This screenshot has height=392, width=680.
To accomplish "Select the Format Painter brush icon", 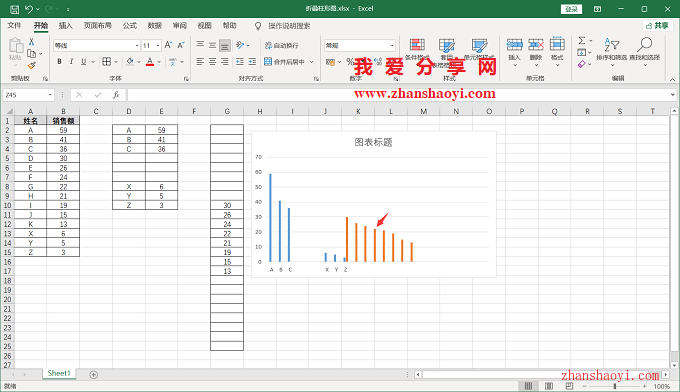I will [31, 65].
